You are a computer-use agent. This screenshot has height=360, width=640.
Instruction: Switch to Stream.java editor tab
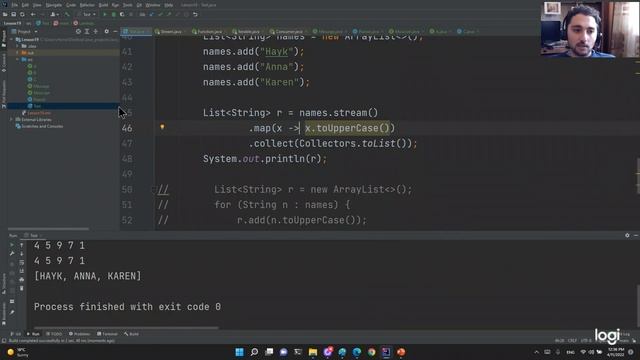[x=171, y=31]
